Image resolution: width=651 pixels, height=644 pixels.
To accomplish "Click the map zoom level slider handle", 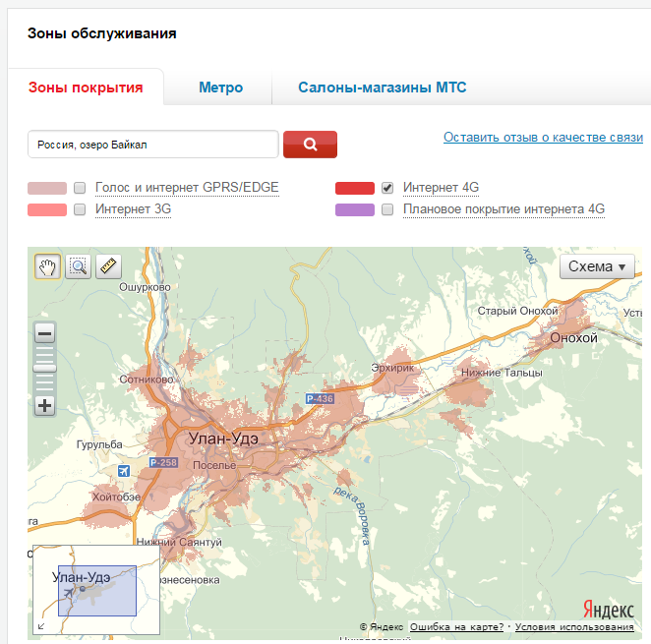I will 45,367.
